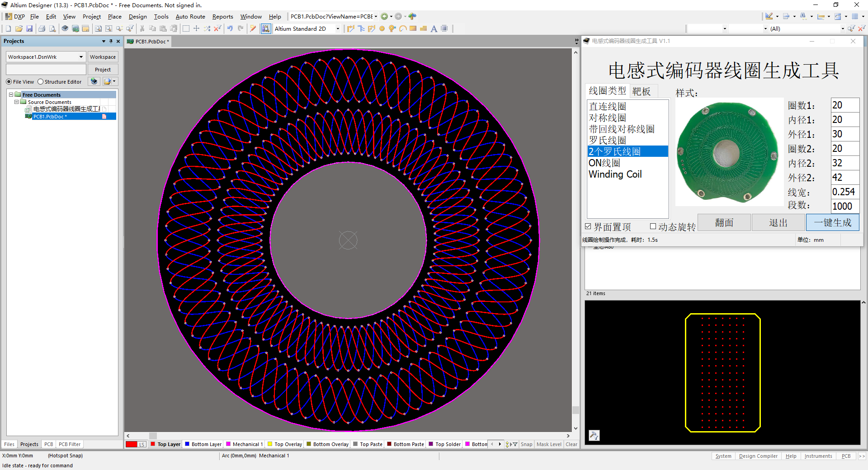
Task: Click the Place Arc by Edge icon
Action: (403, 28)
